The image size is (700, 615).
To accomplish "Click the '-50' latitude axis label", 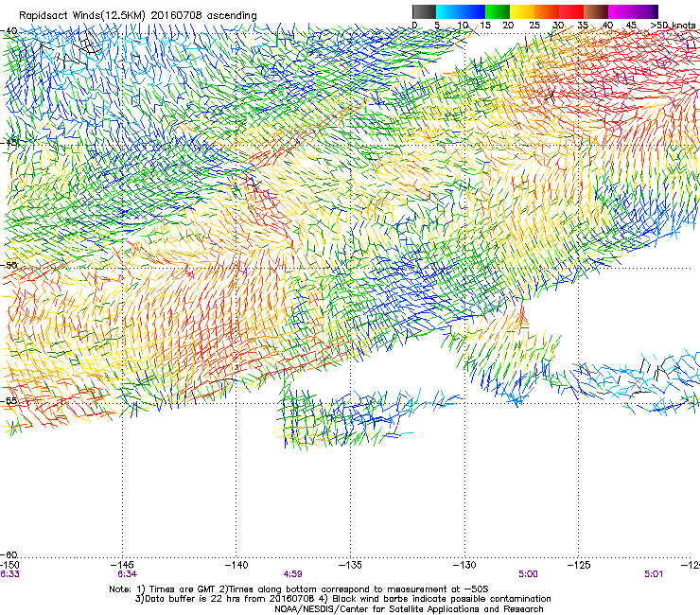I will [x=9, y=265].
